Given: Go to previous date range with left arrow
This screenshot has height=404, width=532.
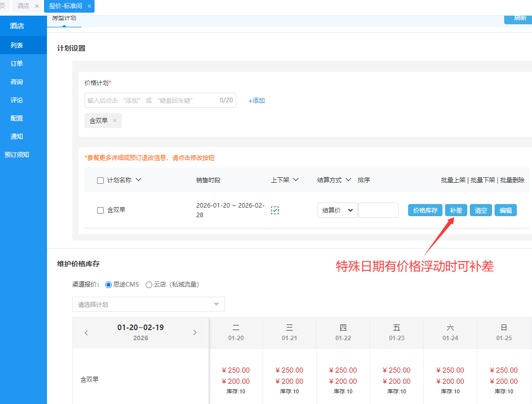Looking at the screenshot, I should (x=86, y=333).
